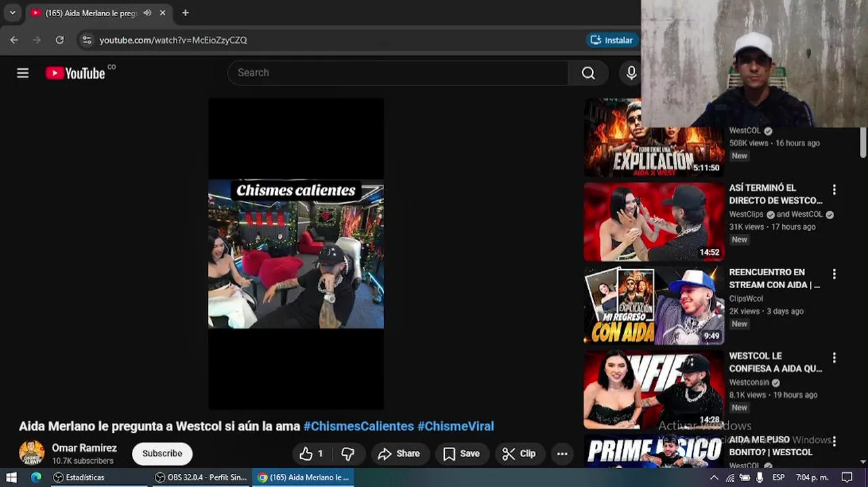Open options for 'ASÍ TERMINÓ EL DIRECTO' video
The height and width of the screenshot is (487, 868).
834,190
